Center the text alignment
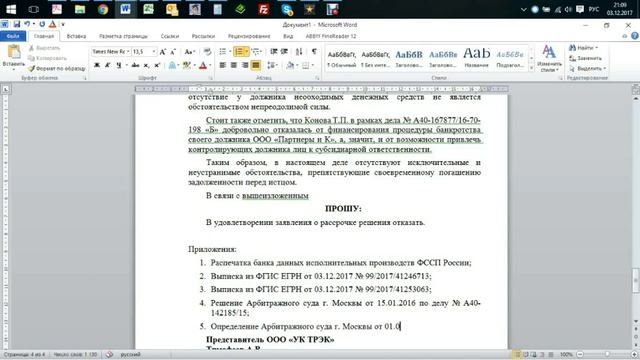This screenshot has height=360, width=640. point(233,65)
